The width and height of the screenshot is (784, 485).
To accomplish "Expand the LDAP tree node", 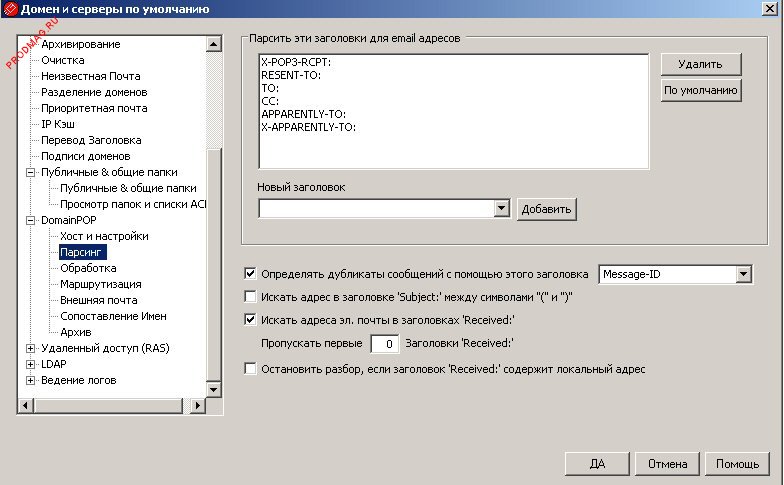I will 30,364.
